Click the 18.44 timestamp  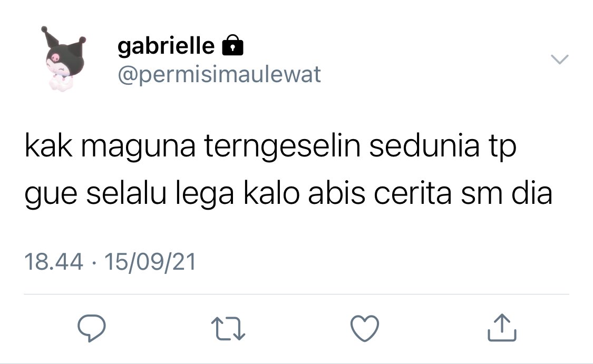(53, 262)
